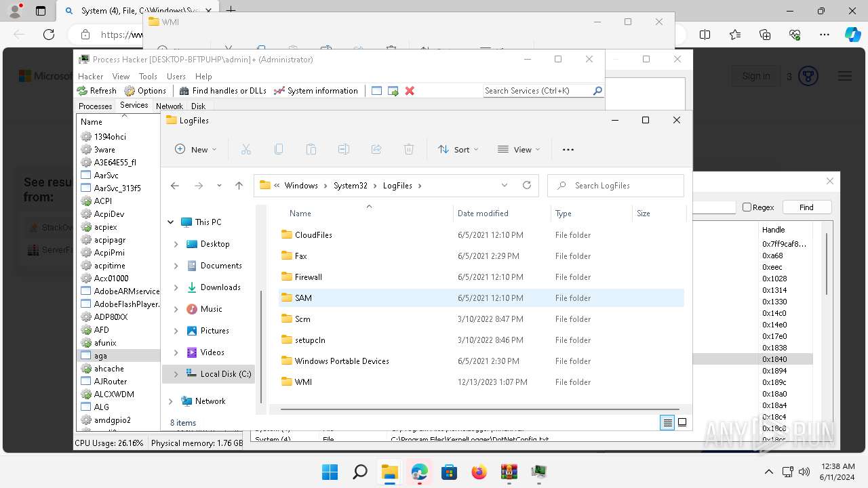
Task: Open Hacker menu in Process Hacker
Action: [91, 77]
